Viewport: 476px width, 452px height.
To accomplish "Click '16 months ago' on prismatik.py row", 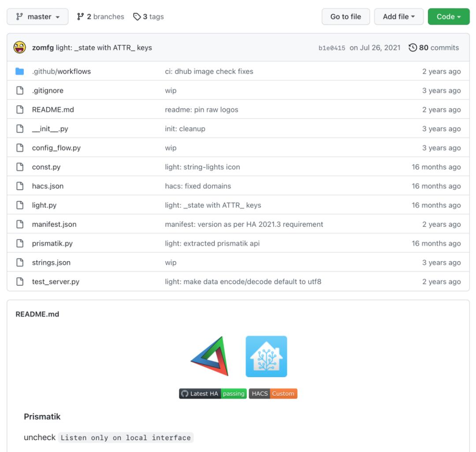I will pyautogui.click(x=436, y=243).
